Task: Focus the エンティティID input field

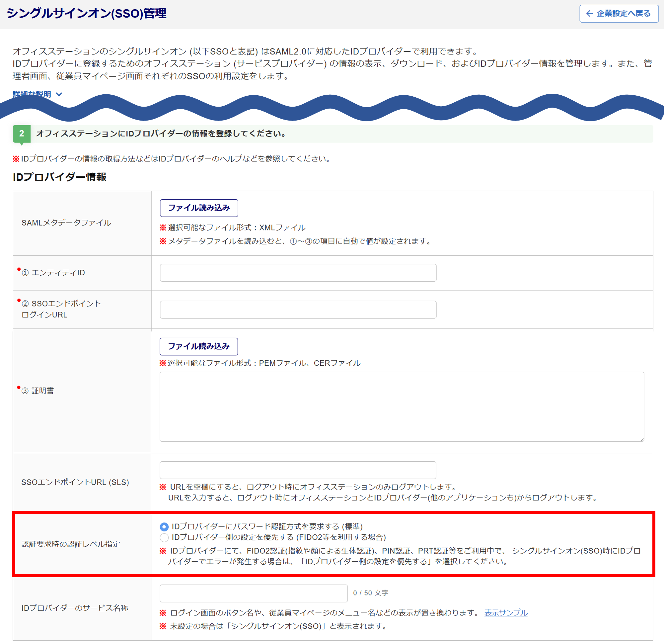Action: (x=298, y=273)
